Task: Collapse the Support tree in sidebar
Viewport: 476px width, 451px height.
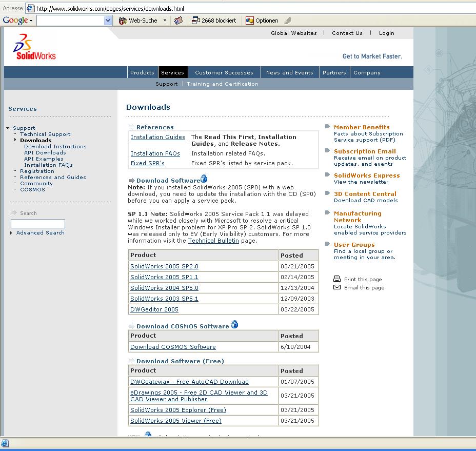Action: [x=8, y=128]
